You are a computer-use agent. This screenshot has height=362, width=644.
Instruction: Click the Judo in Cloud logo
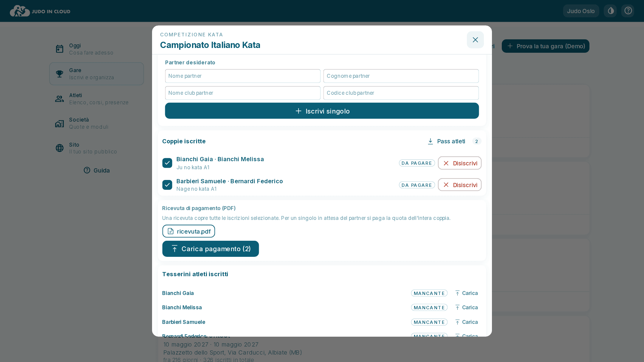40,11
